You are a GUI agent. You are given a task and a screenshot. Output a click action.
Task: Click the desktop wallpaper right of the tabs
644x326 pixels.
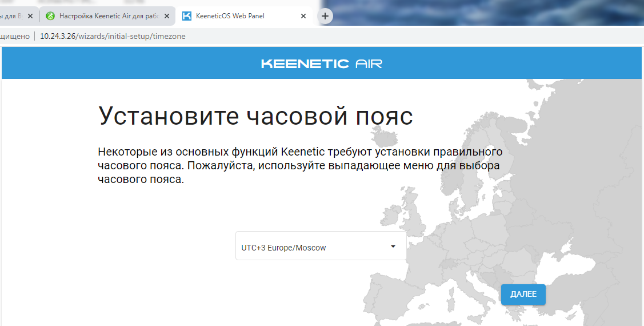coord(486,13)
